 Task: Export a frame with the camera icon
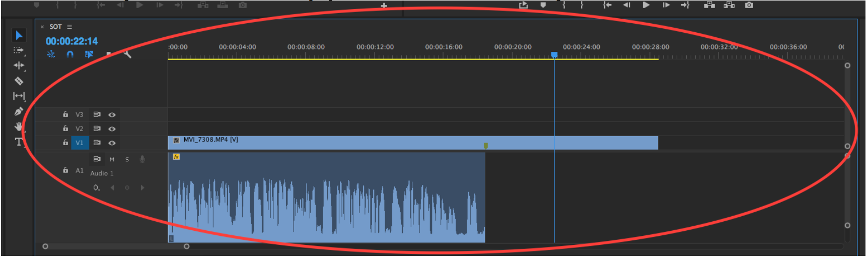(749, 5)
